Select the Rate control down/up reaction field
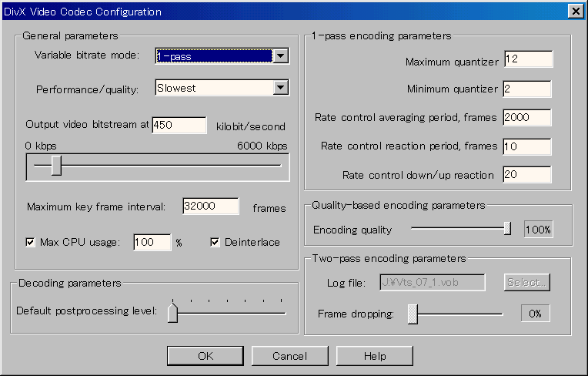 (x=526, y=174)
